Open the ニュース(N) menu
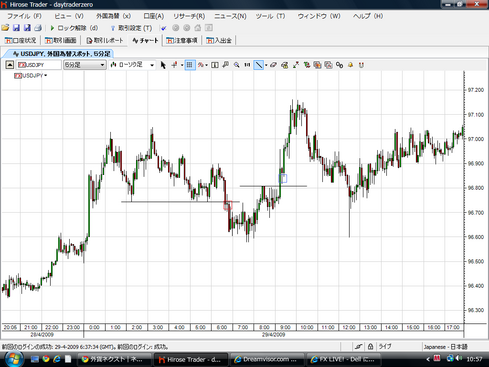The width and height of the screenshot is (489, 367). point(230,16)
